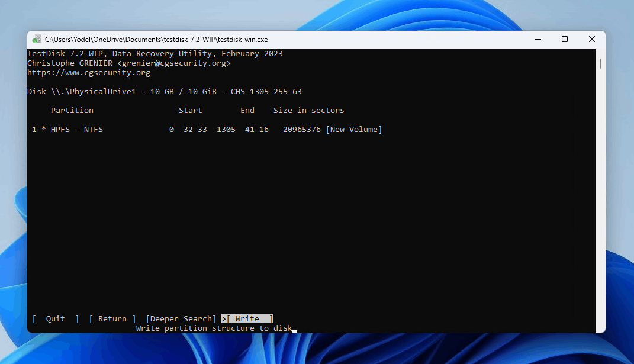Click 'Write partition structure to disk' hint
The height and width of the screenshot is (364, 634).
(x=214, y=328)
